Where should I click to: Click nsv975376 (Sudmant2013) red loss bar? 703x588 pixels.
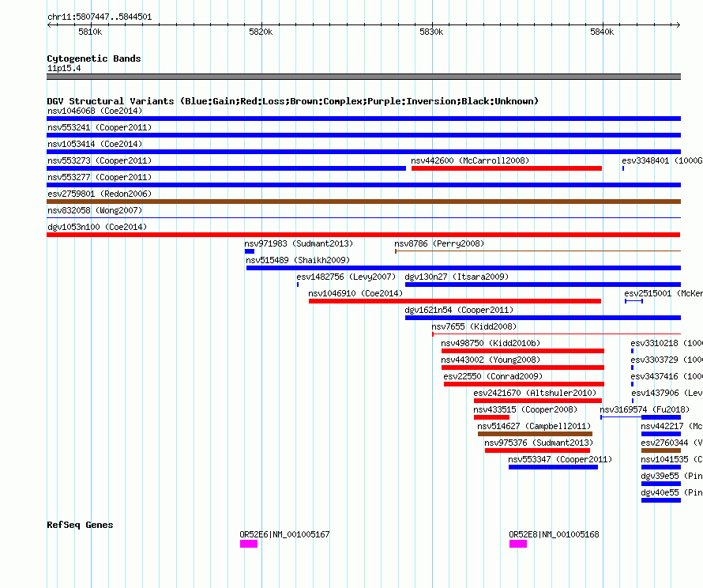pyautogui.click(x=538, y=450)
